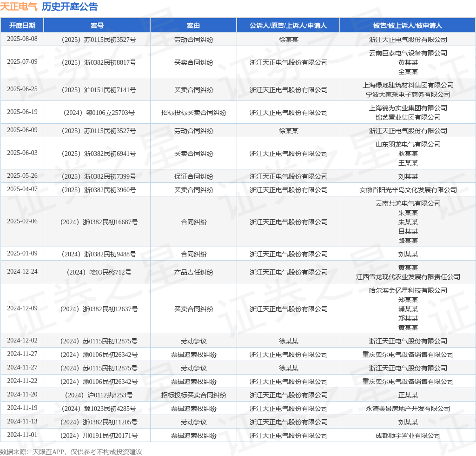476x456 pixels.
Task: Click defendant 锦艺置业集团有限公司
Action: pyautogui.click(x=408, y=117)
